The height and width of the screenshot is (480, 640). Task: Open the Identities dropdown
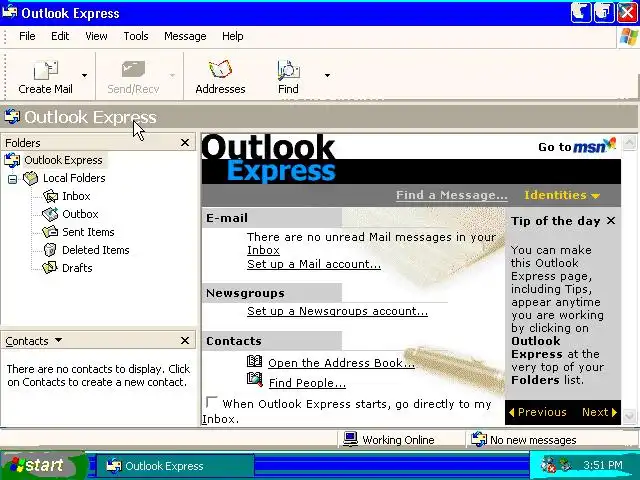[562, 195]
